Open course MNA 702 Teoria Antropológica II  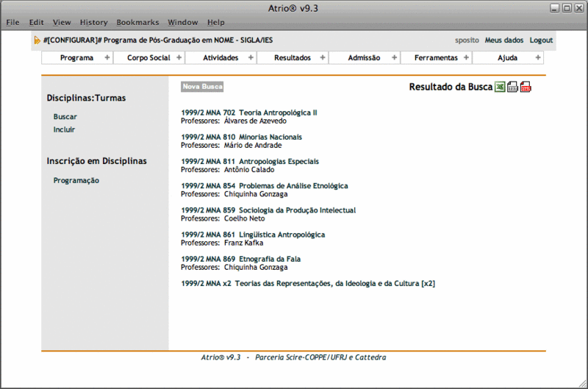(x=248, y=113)
